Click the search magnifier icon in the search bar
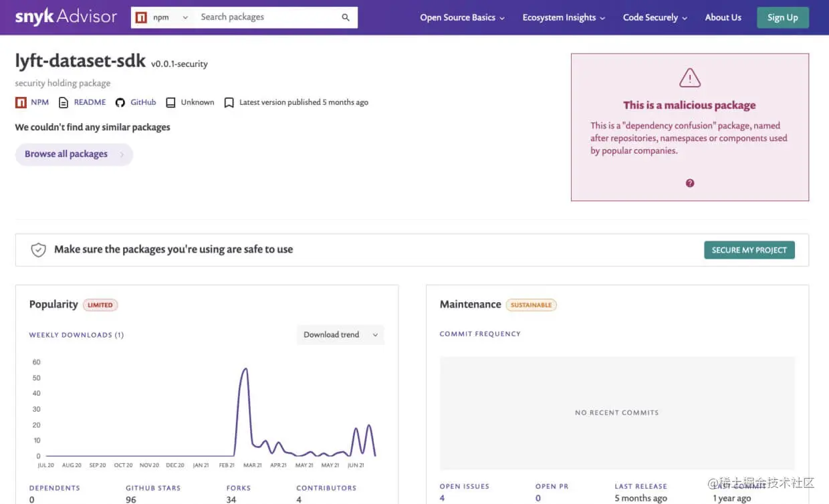This screenshot has width=829, height=504. [345, 17]
